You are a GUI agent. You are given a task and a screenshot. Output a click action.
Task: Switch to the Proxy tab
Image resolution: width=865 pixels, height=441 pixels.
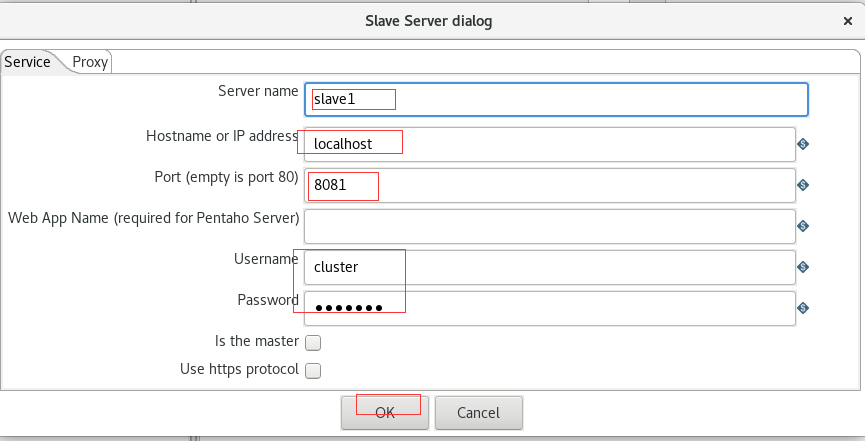(90, 62)
